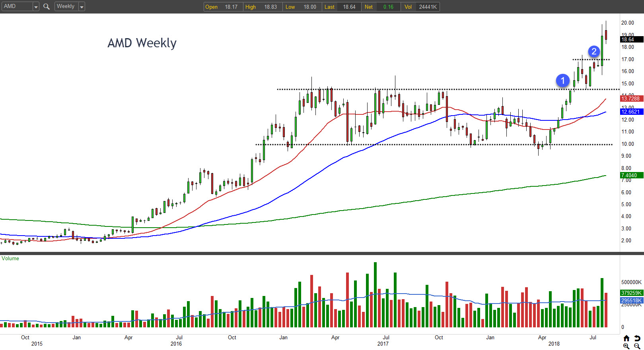644x350 pixels.
Task: Click the High 18.83 quote field
Action: pyautogui.click(x=263, y=7)
